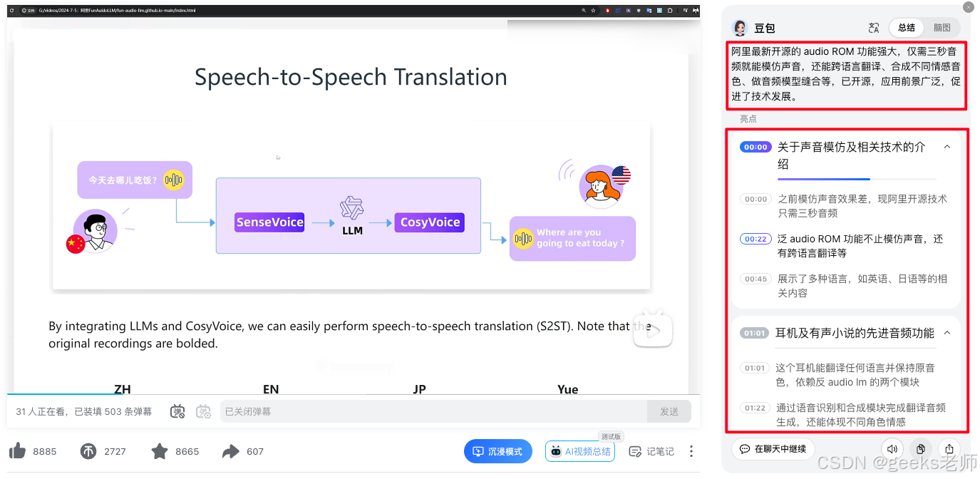Click the Where are you going audio bubble
This screenshot has width=980, height=479.
572,238
